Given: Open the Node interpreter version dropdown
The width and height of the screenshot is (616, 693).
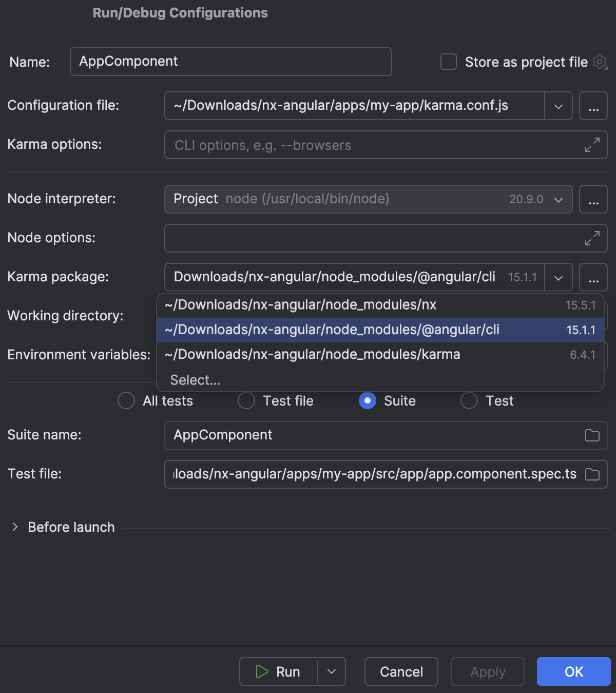Looking at the screenshot, I should (x=559, y=199).
